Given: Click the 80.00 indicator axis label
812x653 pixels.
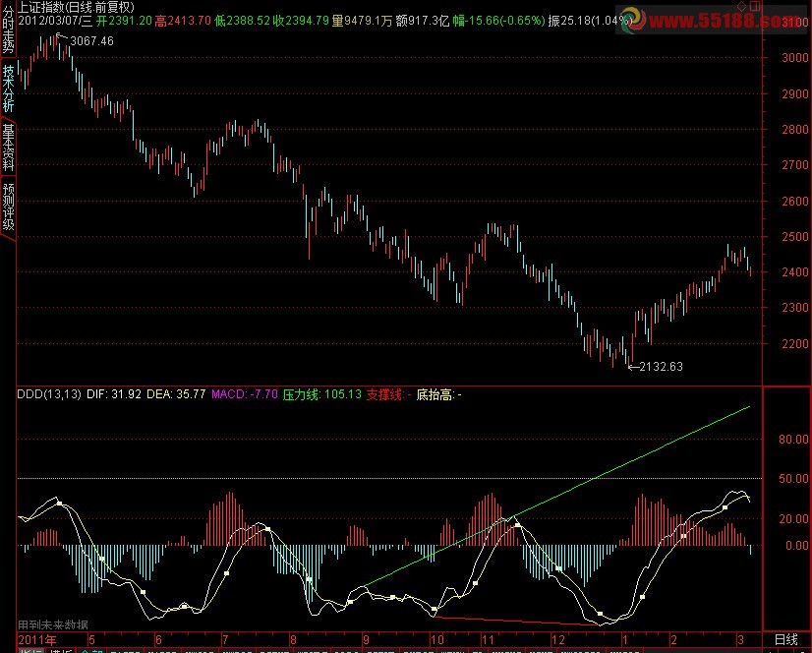Looking at the screenshot, I should click(793, 440).
